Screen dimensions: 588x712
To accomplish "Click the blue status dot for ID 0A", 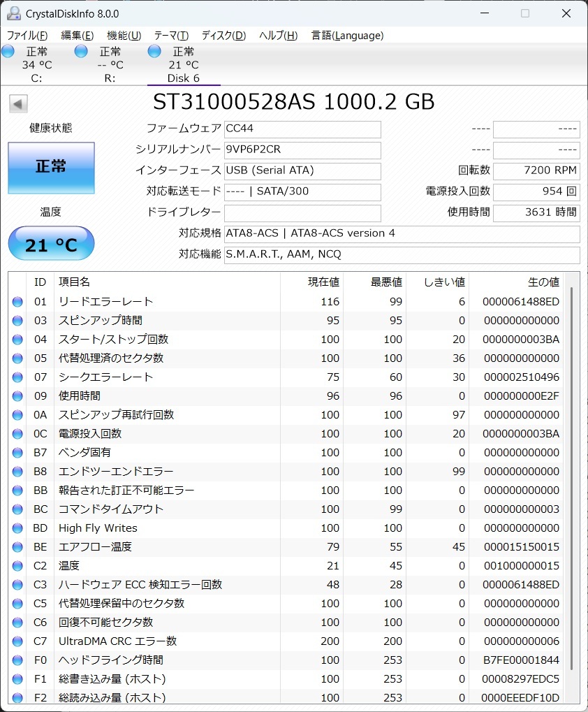I will (17, 415).
